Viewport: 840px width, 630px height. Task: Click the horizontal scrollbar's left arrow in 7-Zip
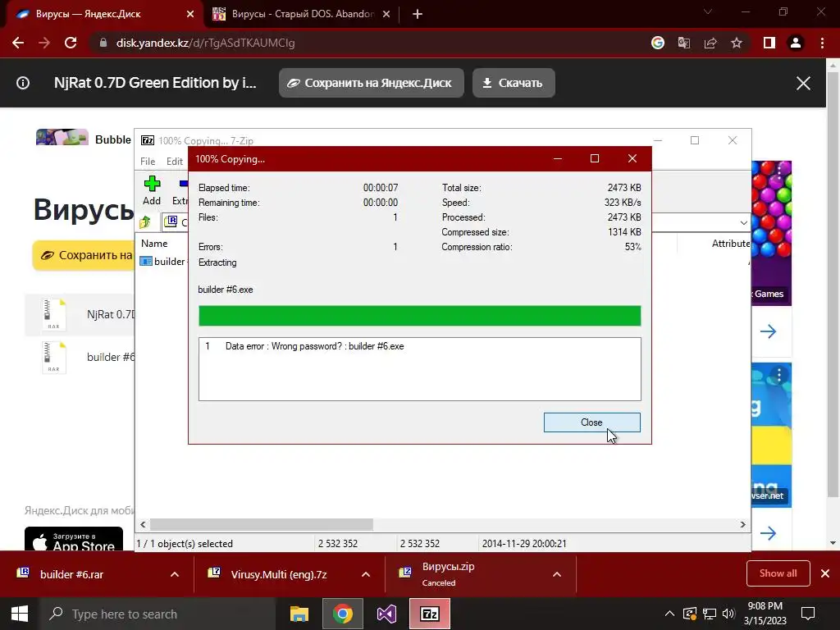tap(143, 524)
